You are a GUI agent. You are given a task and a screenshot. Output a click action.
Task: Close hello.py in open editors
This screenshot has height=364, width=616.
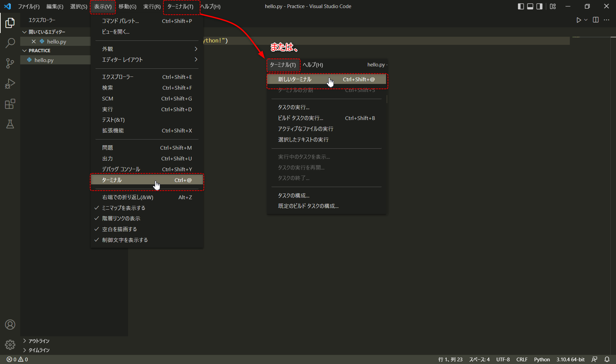pos(33,41)
